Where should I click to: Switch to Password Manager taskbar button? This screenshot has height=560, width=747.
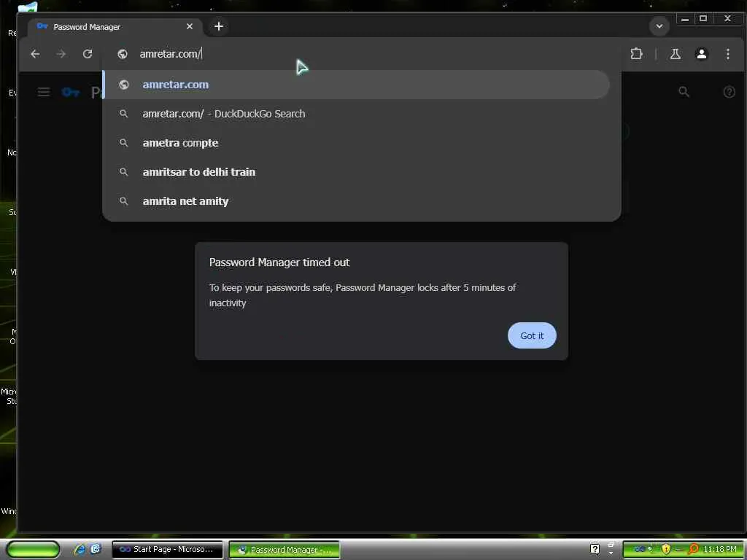coord(285,550)
